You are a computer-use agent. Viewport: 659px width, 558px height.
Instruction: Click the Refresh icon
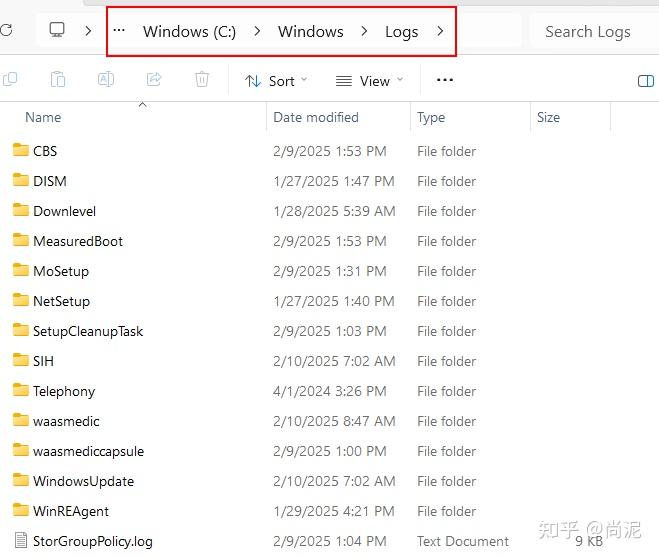[6, 30]
